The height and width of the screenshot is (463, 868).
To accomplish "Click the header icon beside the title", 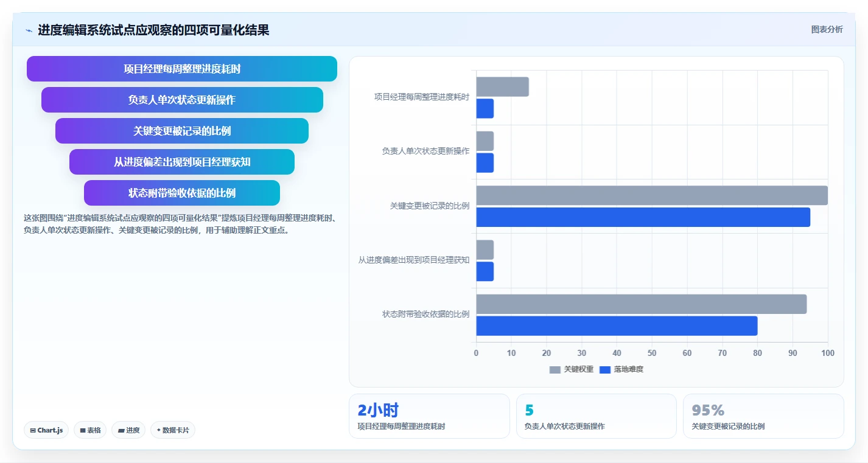I will tap(29, 30).
